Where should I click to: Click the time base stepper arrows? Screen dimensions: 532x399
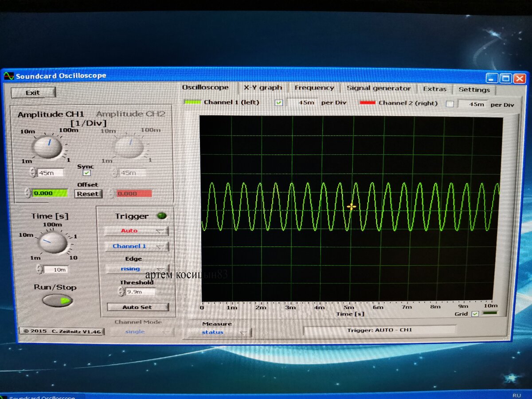pos(40,270)
